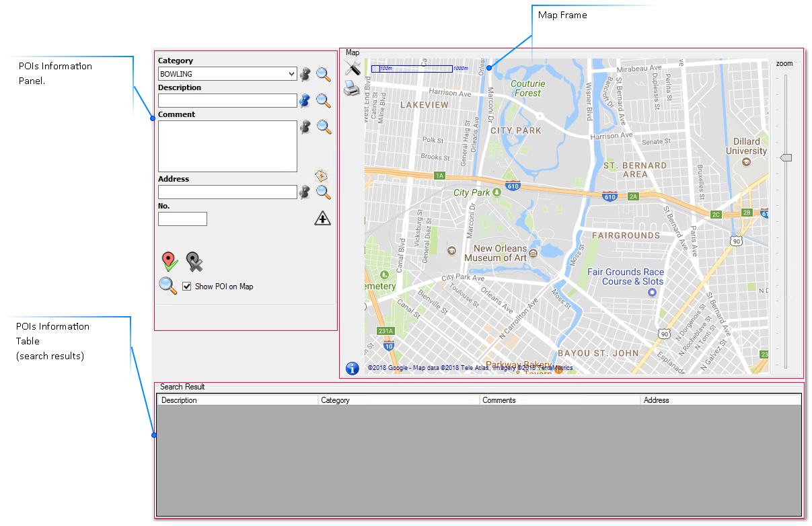Click the Address column header in results
The height and width of the screenshot is (526, 812).
721,400
